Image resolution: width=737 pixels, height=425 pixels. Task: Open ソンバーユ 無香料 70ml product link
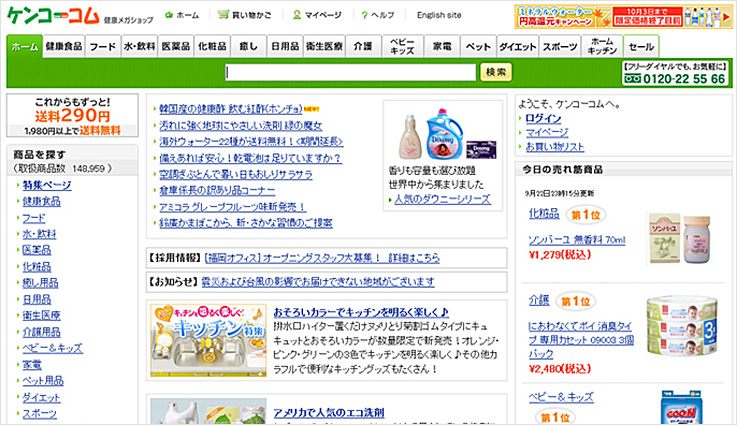coord(577,240)
